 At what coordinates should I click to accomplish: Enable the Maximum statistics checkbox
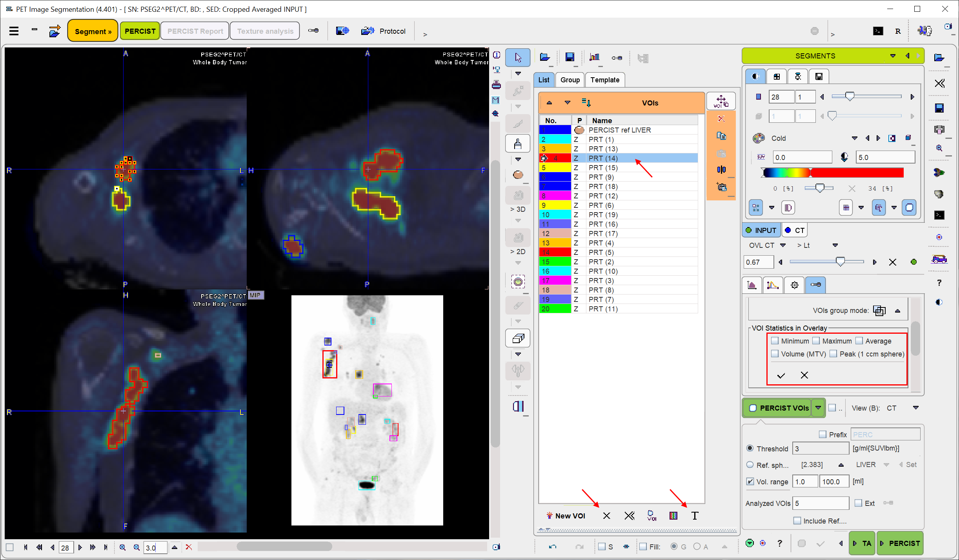coord(816,341)
